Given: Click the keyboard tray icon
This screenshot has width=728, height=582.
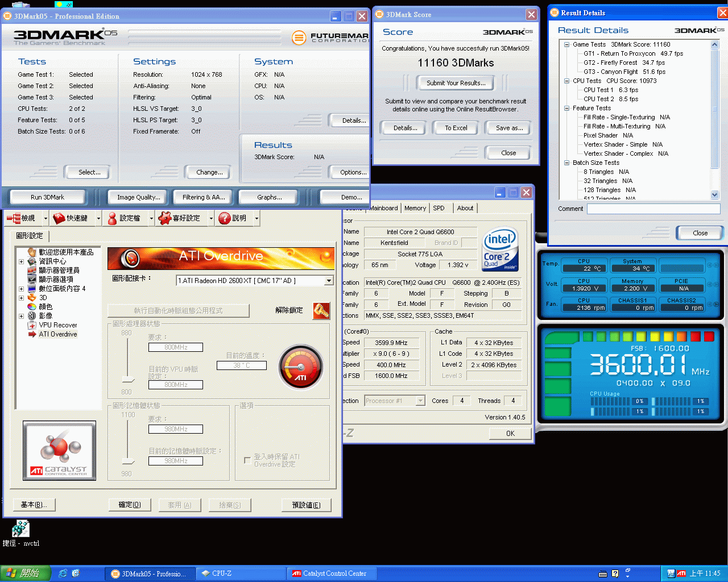Looking at the screenshot, I should point(603,574).
